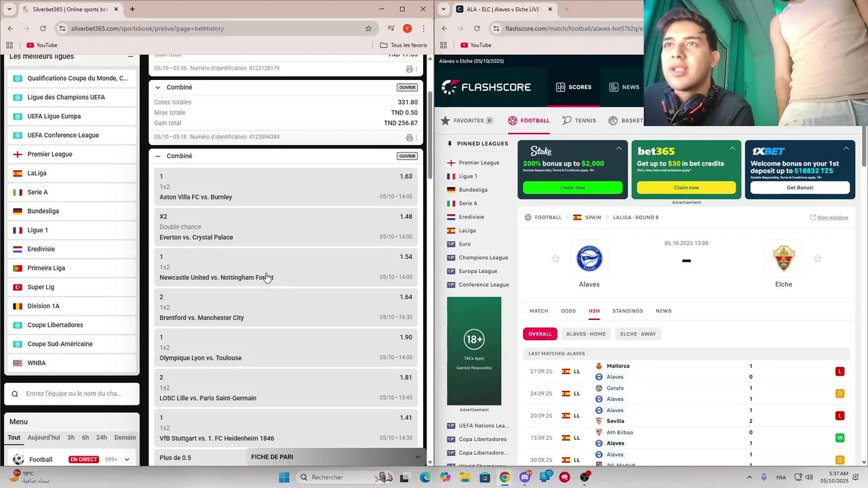Open the Standings tab
The width and height of the screenshot is (868, 488).
627,311
